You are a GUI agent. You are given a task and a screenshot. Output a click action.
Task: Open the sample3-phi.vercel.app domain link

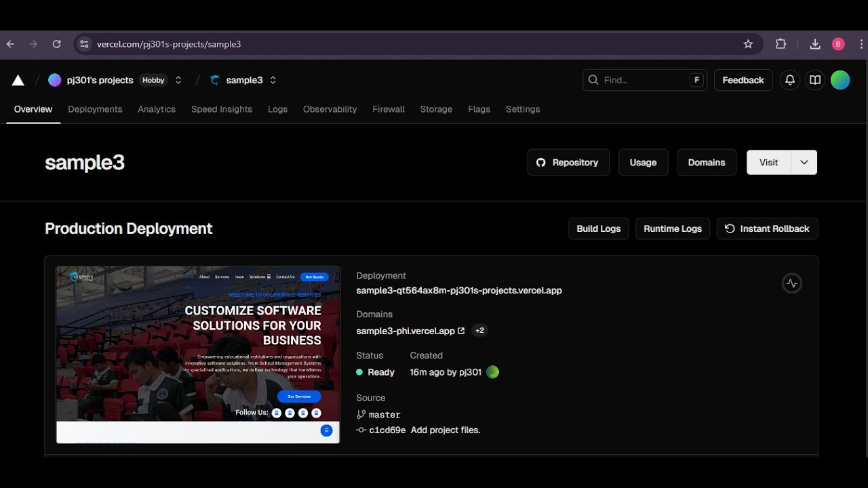(406, 331)
